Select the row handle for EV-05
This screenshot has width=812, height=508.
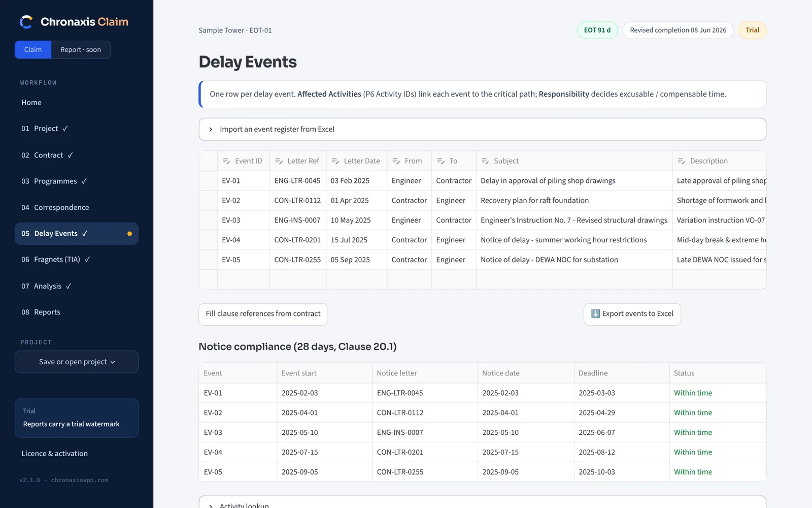[208, 260]
